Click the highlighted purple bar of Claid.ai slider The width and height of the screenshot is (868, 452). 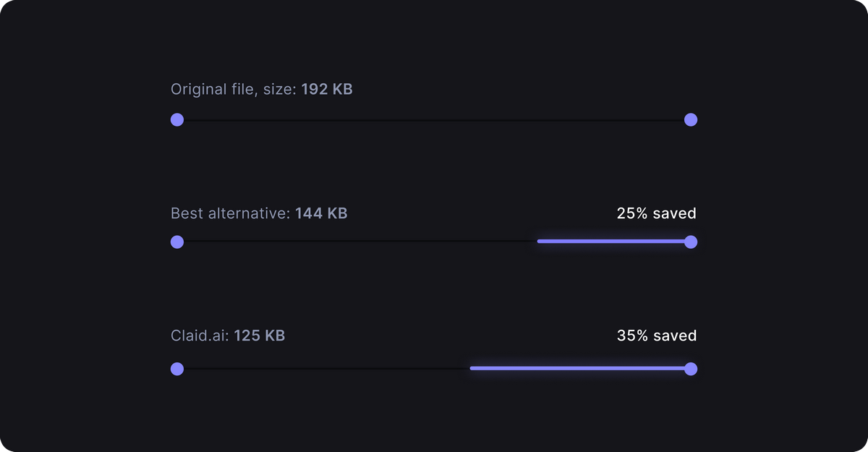(577, 369)
